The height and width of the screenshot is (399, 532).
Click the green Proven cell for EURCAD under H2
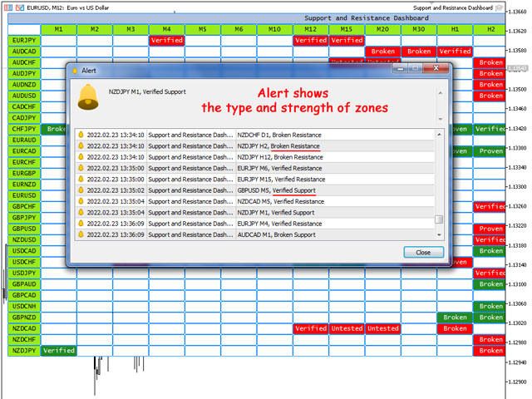click(x=490, y=151)
